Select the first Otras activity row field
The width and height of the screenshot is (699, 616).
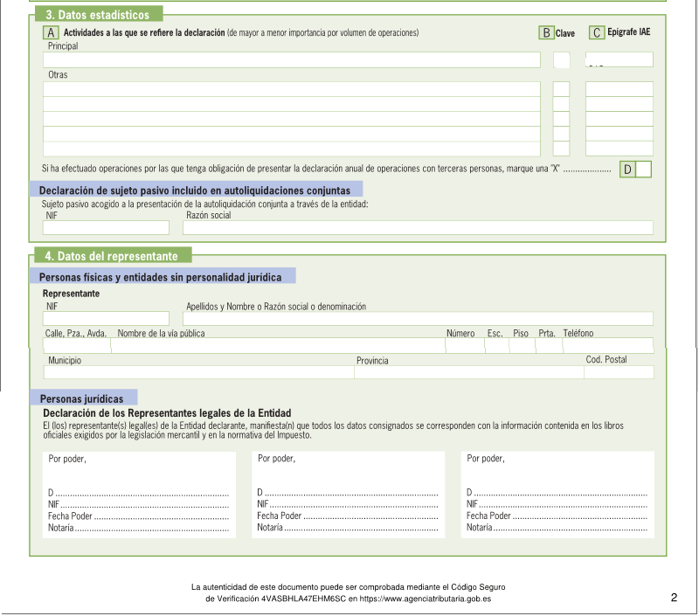292,89
